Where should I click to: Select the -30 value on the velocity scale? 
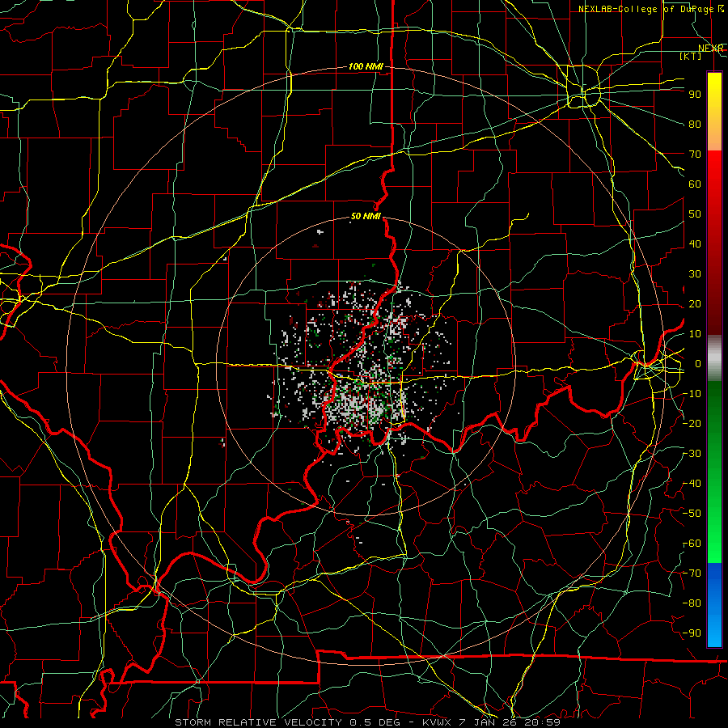pos(692,454)
